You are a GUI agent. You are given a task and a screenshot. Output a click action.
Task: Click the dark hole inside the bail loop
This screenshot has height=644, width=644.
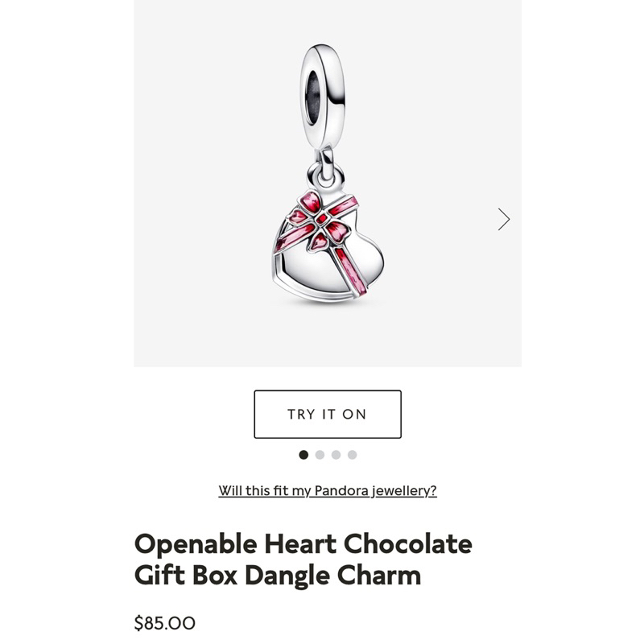tap(313, 97)
